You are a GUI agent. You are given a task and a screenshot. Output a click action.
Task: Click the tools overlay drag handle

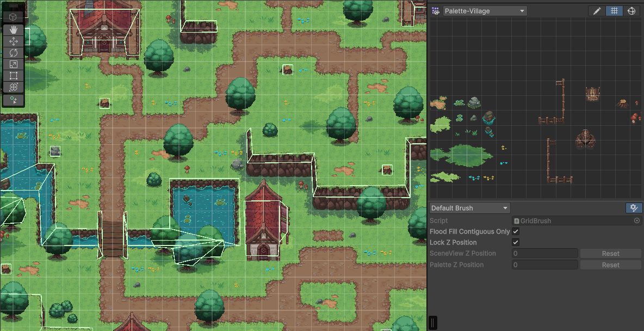[x=14, y=7]
